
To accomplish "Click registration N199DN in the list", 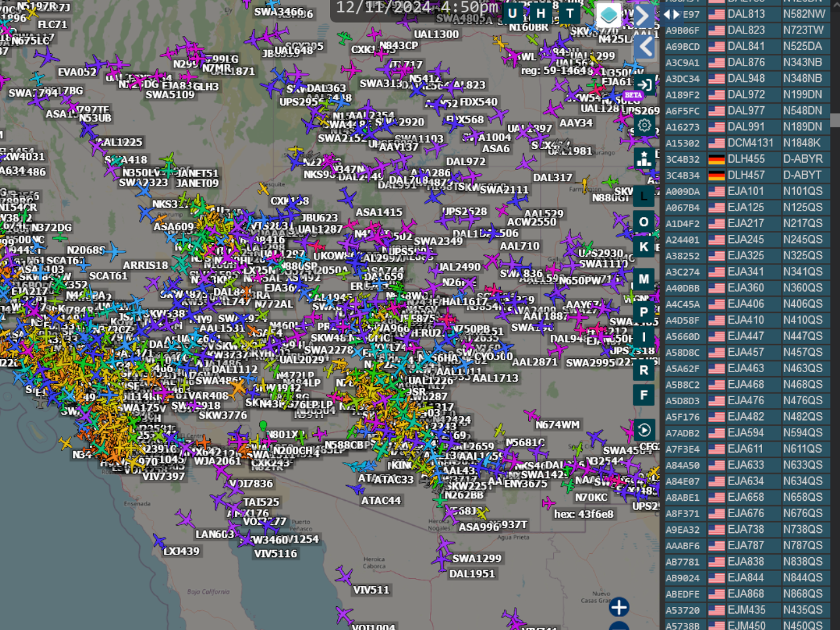I will pyautogui.click(x=803, y=94).
